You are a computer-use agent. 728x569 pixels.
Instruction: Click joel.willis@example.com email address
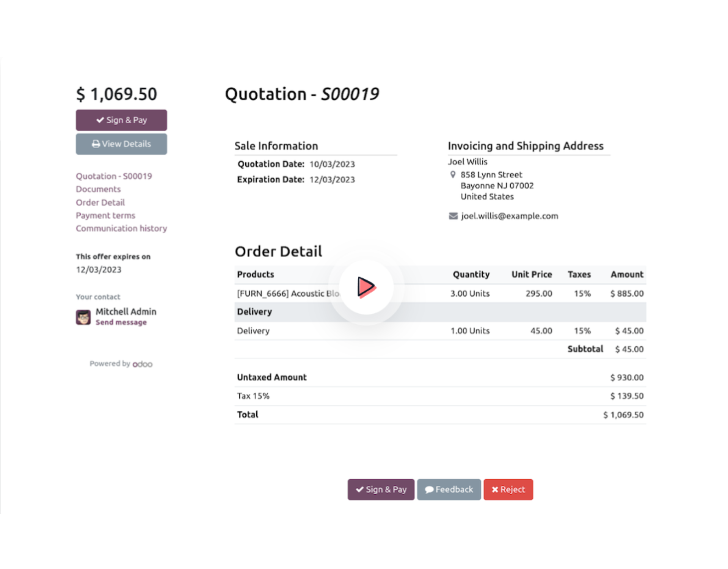point(509,216)
